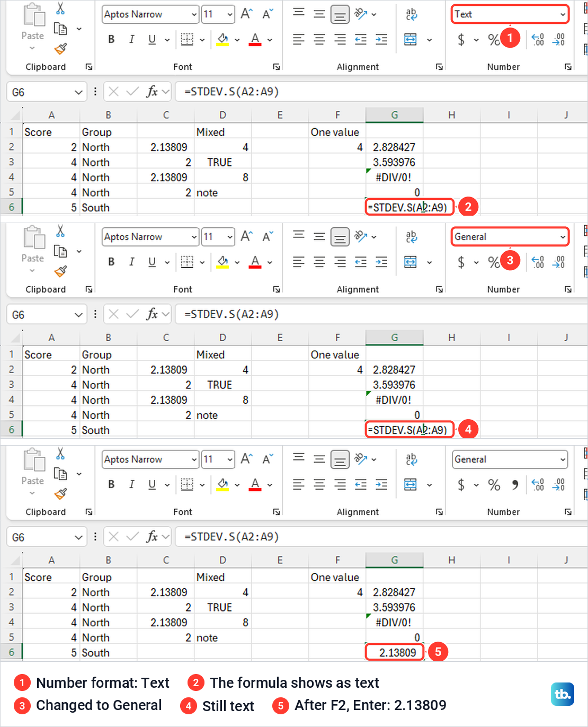This screenshot has width=588, height=727.
Task: Open the Number dialog launcher in the bottom ribbon
Action: tap(568, 512)
